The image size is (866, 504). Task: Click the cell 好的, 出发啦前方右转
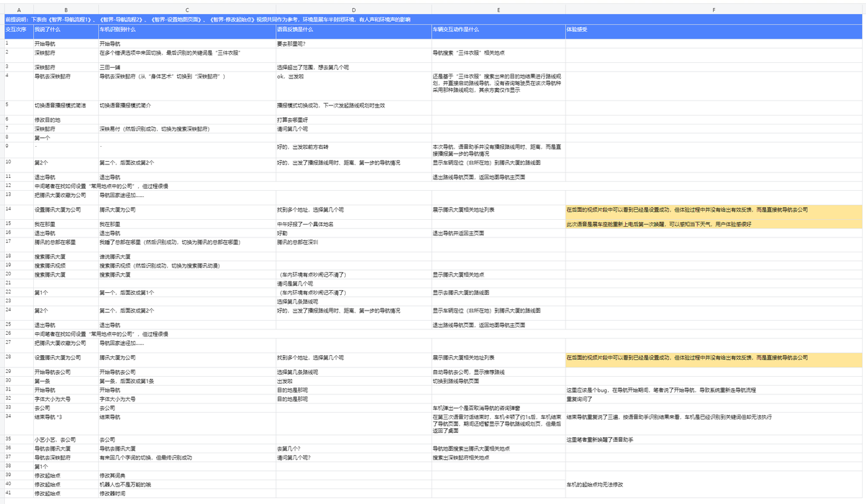(x=354, y=150)
